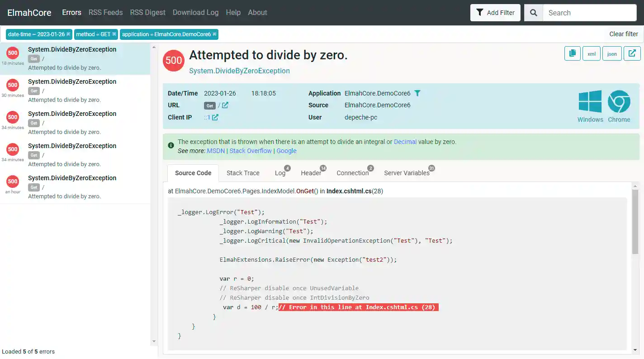This screenshot has width=644, height=359.
Task: Open RSS Feeds in the navbar
Action: [x=106, y=13]
